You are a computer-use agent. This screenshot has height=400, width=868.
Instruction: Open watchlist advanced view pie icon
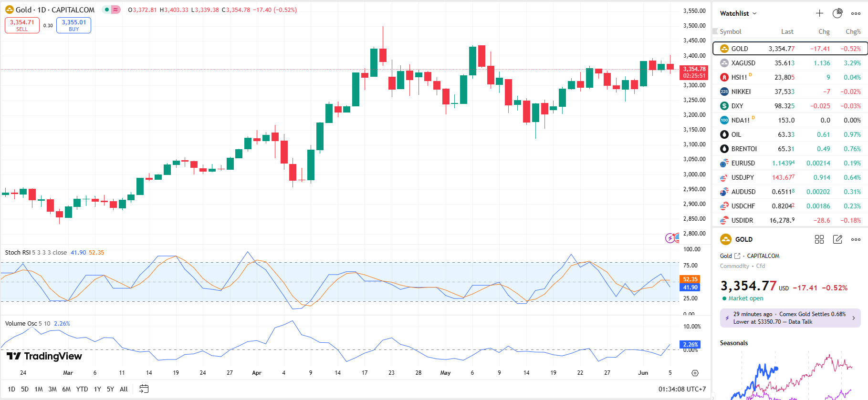(837, 13)
